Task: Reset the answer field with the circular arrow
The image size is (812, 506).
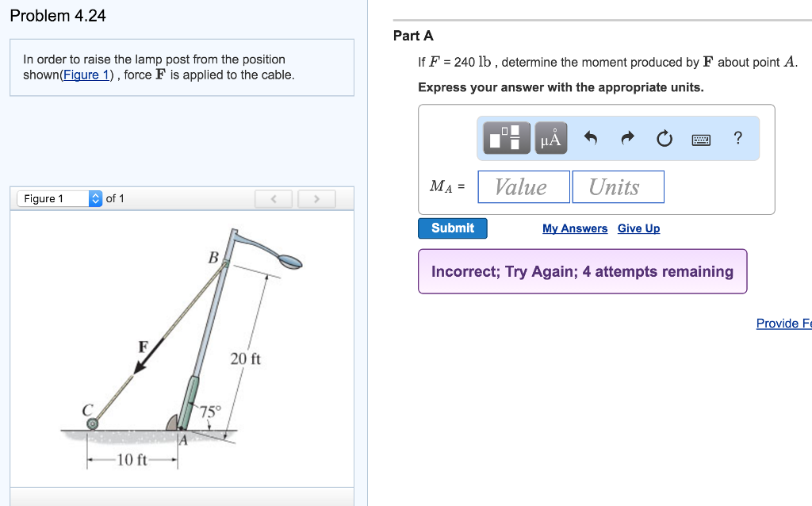Action: point(665,137)
